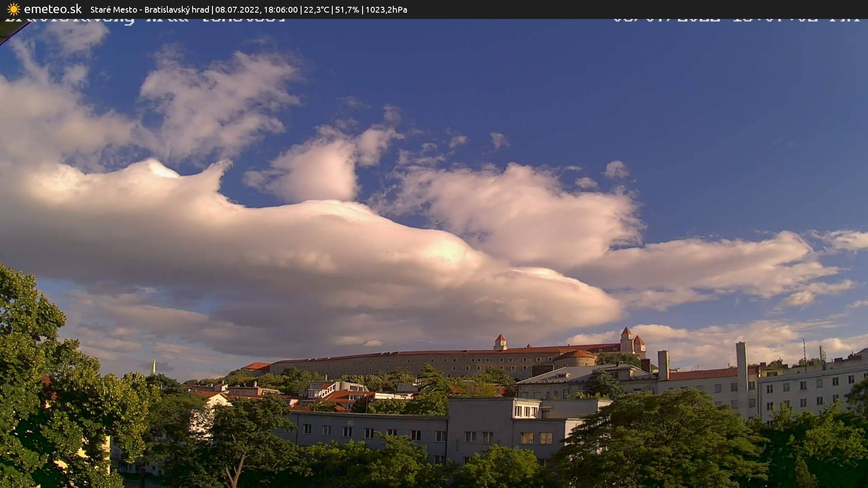The image size is (868, 488).
Task: Click the distant church spire on the left
Action: pyautogui.click(x=154, y=367)
